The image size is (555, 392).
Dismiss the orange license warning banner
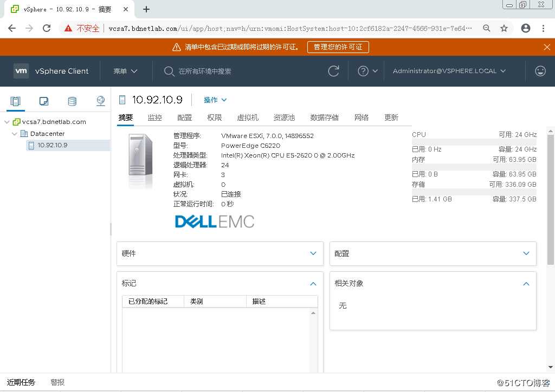(547, 47)
